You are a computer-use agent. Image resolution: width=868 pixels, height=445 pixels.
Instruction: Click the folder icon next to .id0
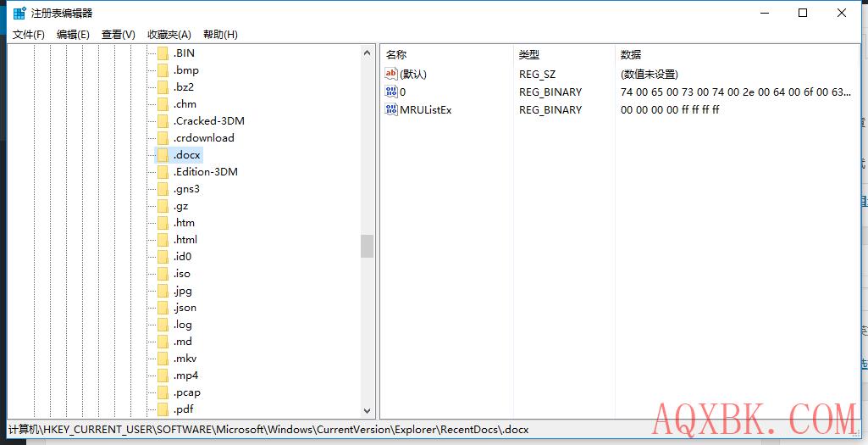tap(163, 257)
